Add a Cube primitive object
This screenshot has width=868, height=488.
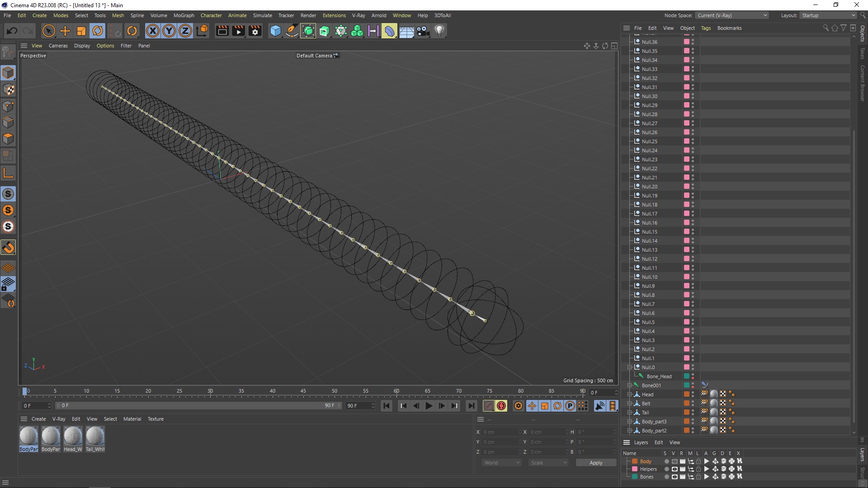pos(275,31)
